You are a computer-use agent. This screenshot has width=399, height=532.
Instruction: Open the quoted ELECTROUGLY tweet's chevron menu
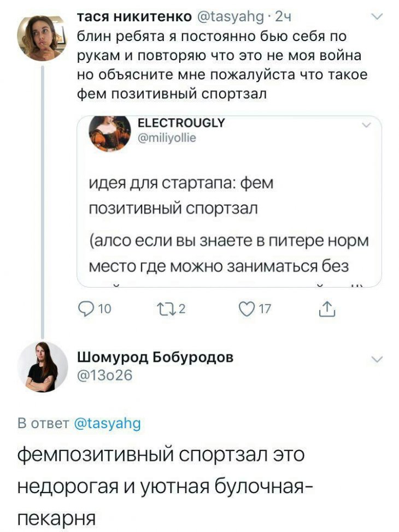point(366,126)
